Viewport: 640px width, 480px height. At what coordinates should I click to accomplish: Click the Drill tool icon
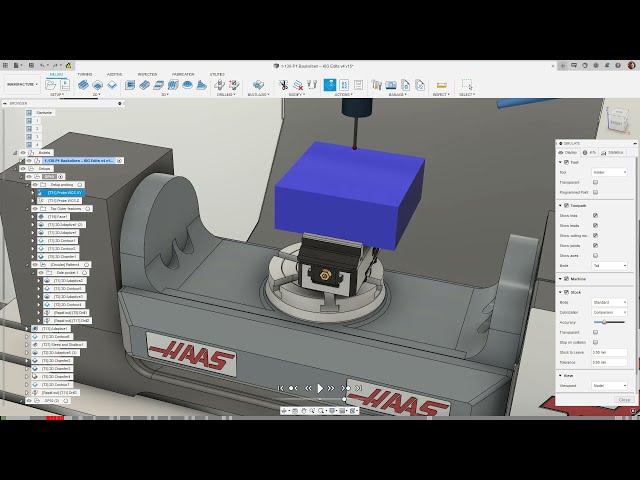click(x=220, y=85)
